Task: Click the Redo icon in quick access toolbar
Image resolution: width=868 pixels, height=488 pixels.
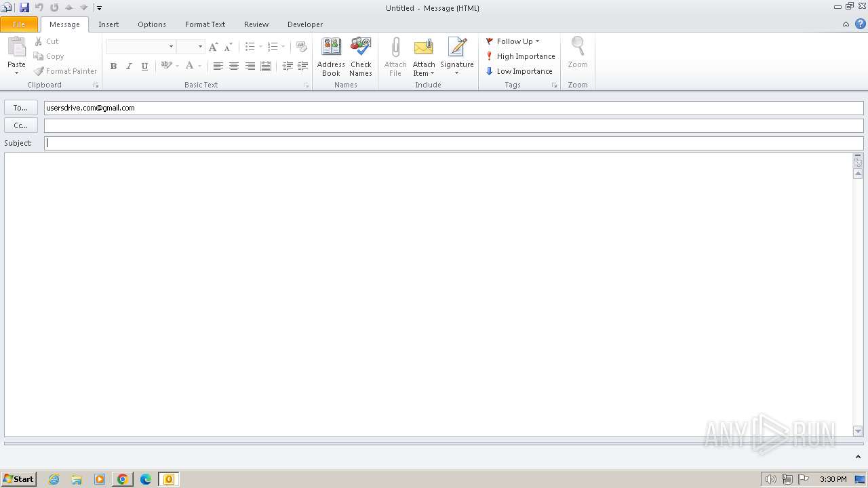Action: tap(54, 7)
